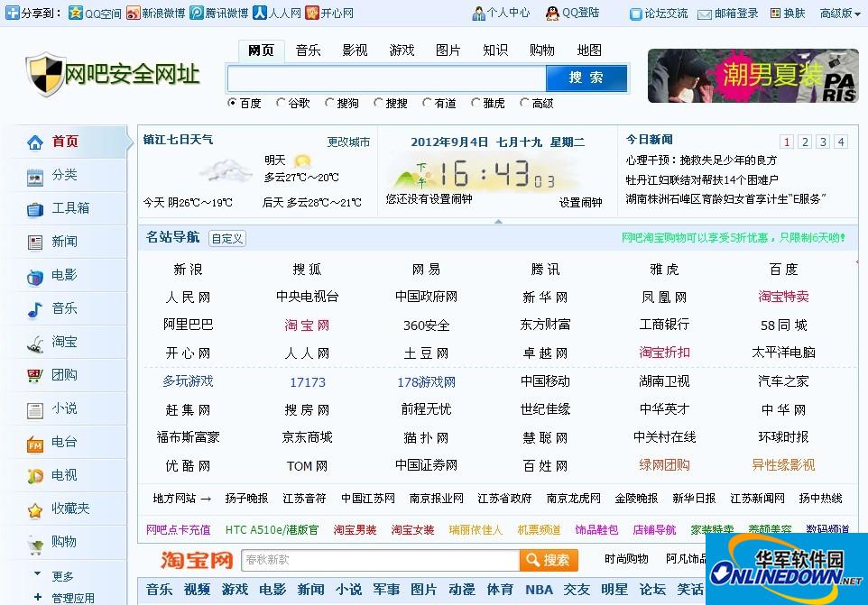The height and width of the screenshot is (605, 868).
Task: Open 分类 sidebar icon
Action: (35, 177)
